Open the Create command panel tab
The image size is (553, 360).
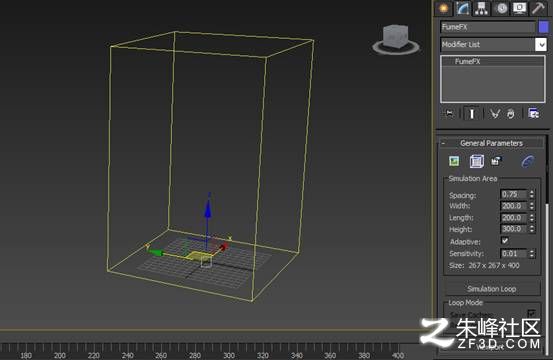tap(444, 8)
